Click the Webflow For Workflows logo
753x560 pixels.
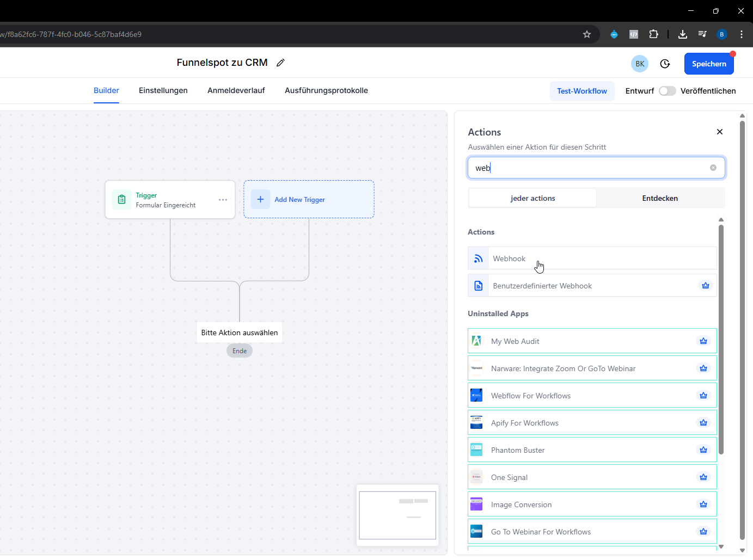476,396
